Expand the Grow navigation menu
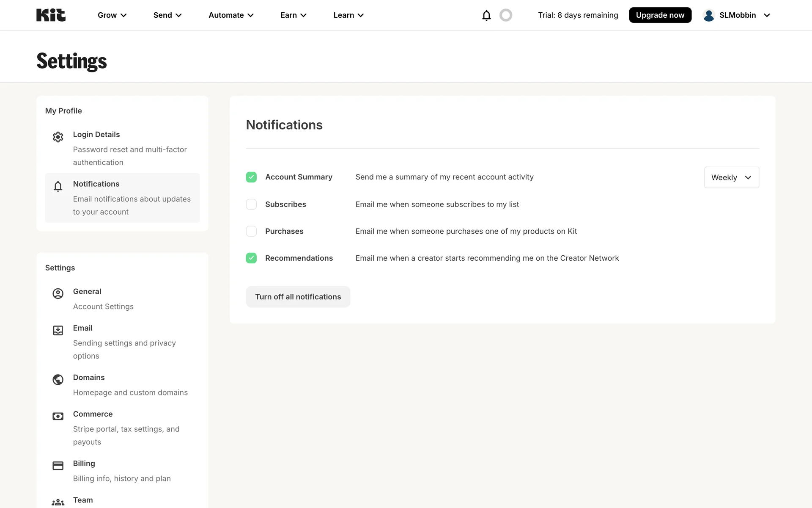The image size is (812, 508). click(112, 15)
